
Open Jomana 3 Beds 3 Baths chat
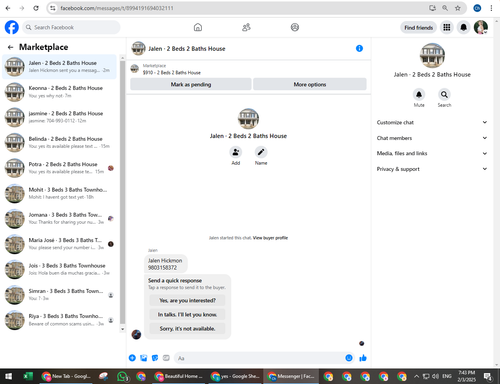tap(59, 219)
